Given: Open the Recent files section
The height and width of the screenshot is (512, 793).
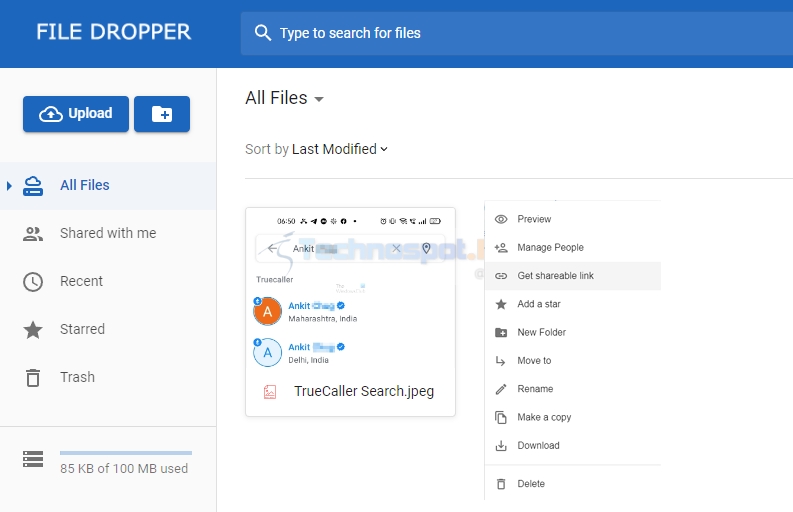Looking at the screenshot, I should (108, 282).
